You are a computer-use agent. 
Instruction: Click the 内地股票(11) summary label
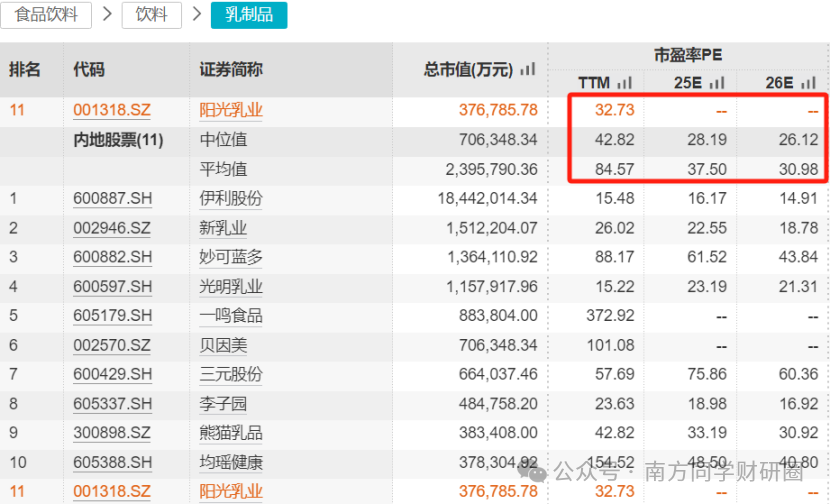tap(118, 140)
